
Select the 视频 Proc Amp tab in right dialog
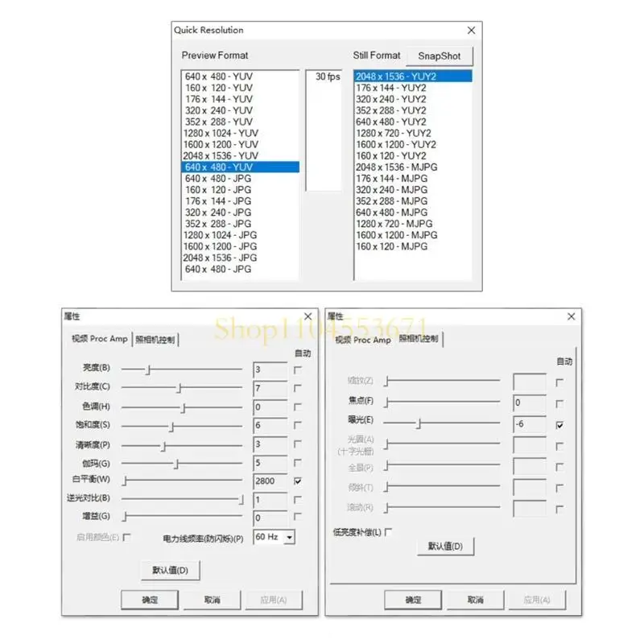[x=363, y=339]
